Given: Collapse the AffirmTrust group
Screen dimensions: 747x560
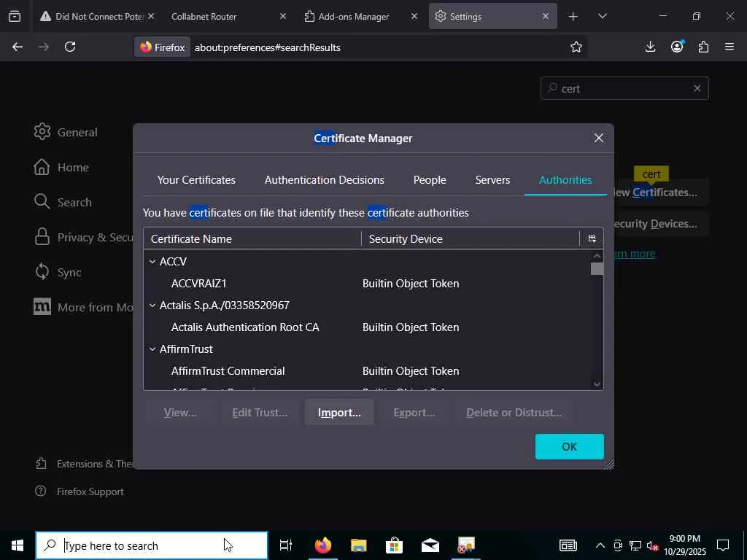Looking at the screenshot, I should 152,349.
